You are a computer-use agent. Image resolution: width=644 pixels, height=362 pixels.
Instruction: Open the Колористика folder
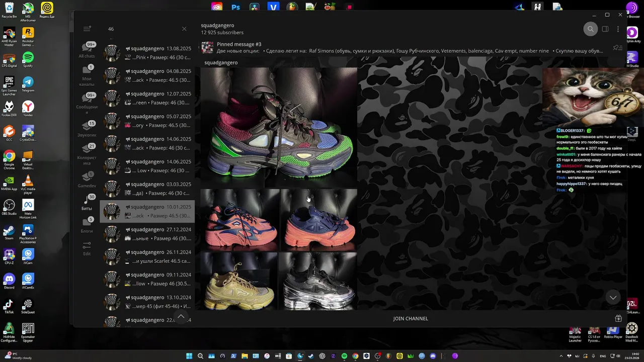coord(87,154)
